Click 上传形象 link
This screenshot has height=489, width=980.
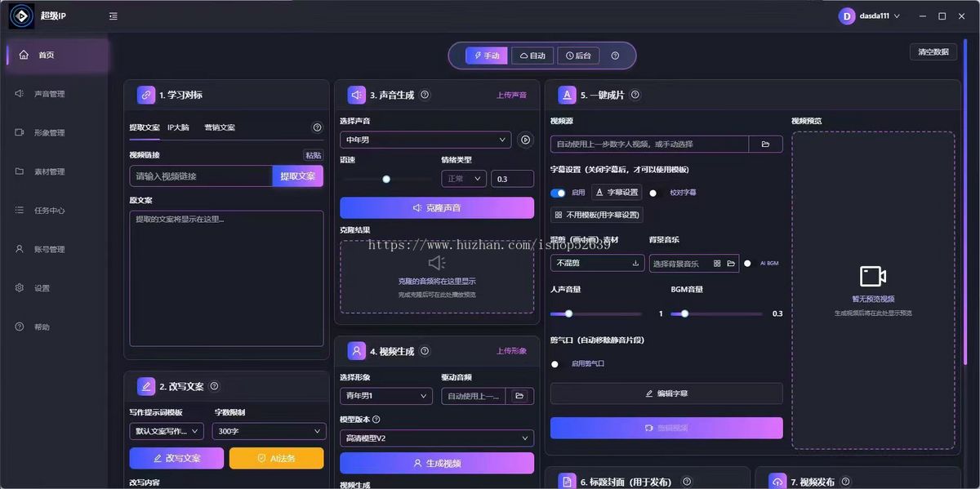coord(512,351)
